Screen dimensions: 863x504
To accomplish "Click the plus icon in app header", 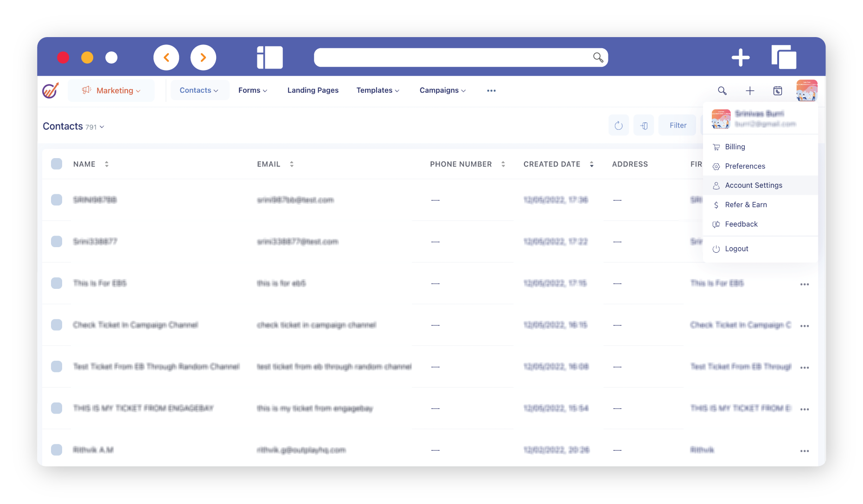I will pos(750,91).
